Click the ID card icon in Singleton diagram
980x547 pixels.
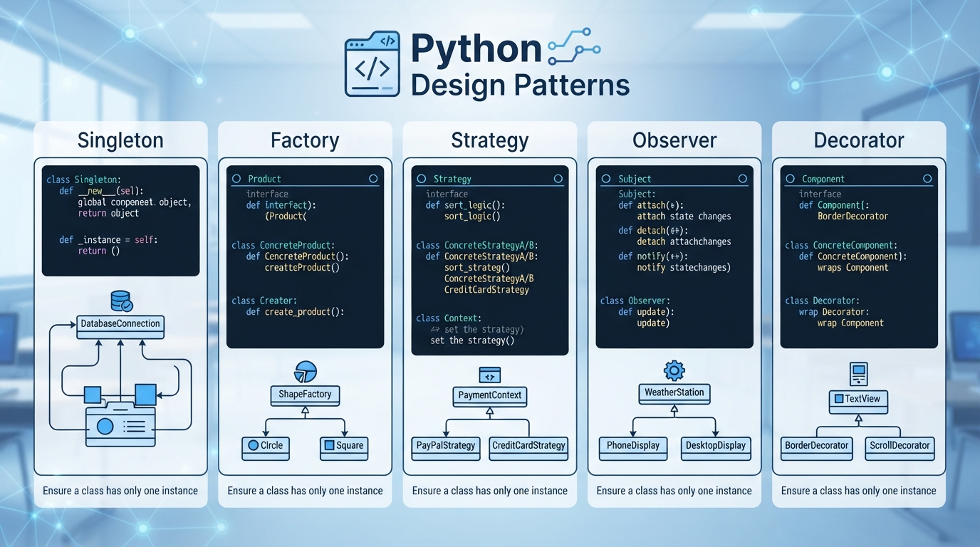pyautogui.click(x=120, y=425)
